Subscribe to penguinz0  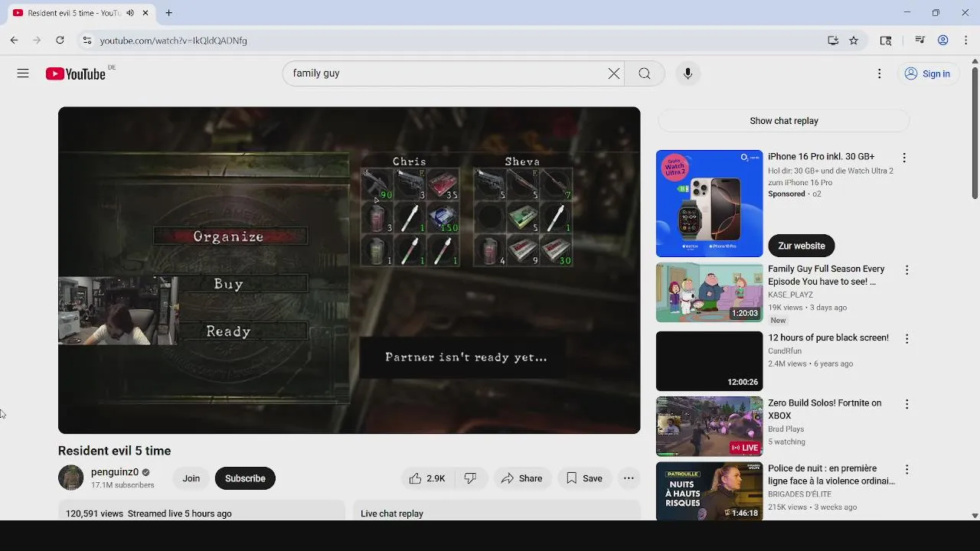click(x=245, y=478)
